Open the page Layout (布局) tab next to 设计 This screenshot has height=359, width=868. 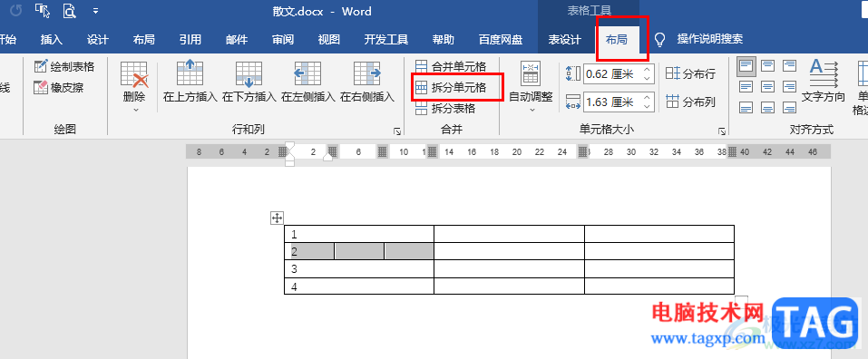click(x=144, y=39)
